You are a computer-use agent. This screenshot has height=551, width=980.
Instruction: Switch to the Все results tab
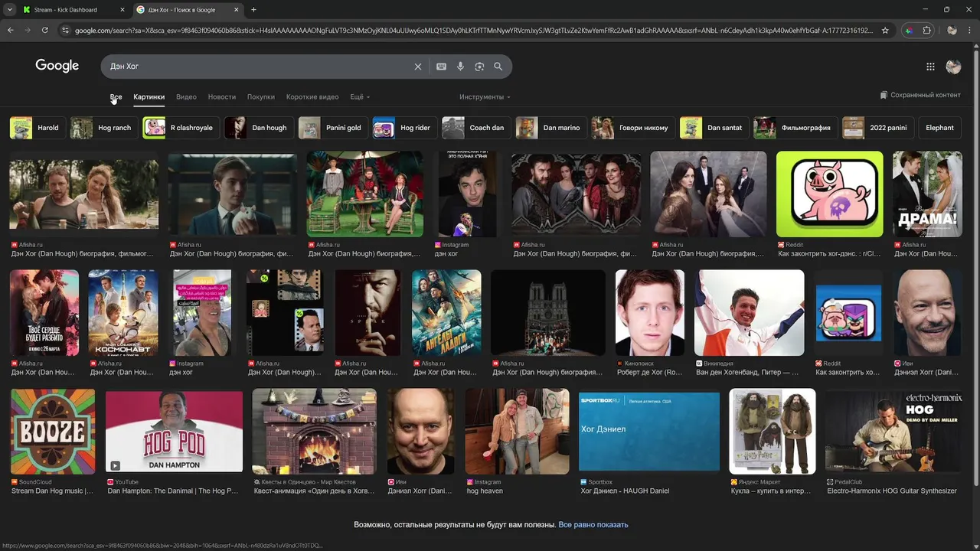(116, 97)
